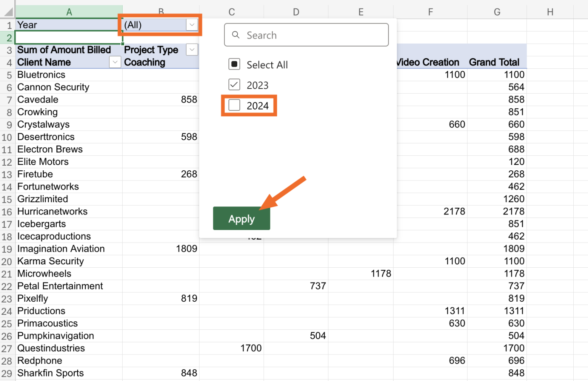Select column A header
The height and width of the screenshot is (381, 588).
(x=69, y=12)
